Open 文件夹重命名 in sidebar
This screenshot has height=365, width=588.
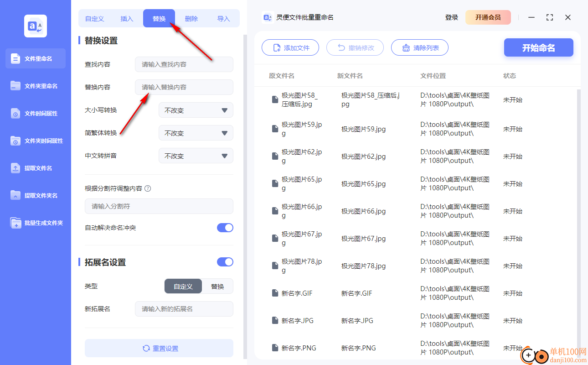[36, 86]
